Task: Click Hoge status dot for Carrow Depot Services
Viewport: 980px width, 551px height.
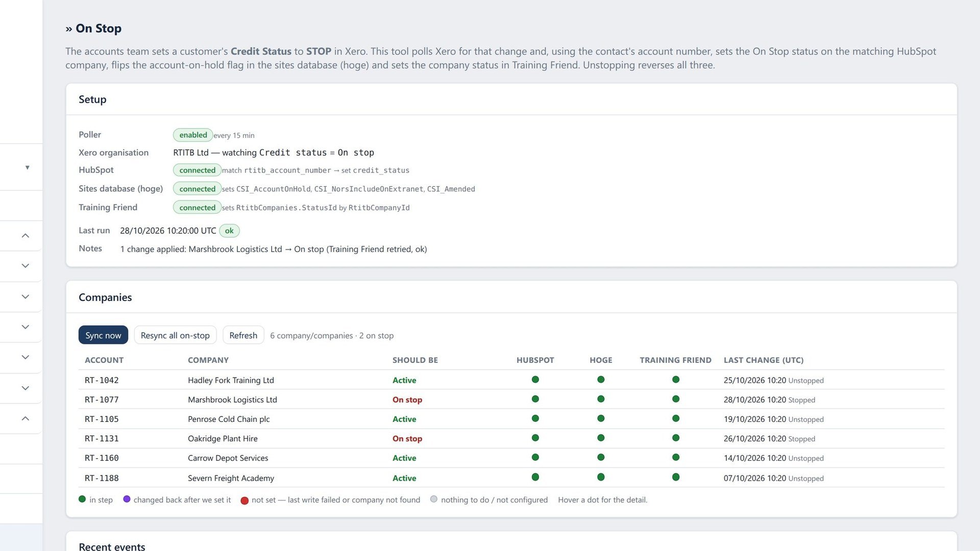Action: (601, 457)
